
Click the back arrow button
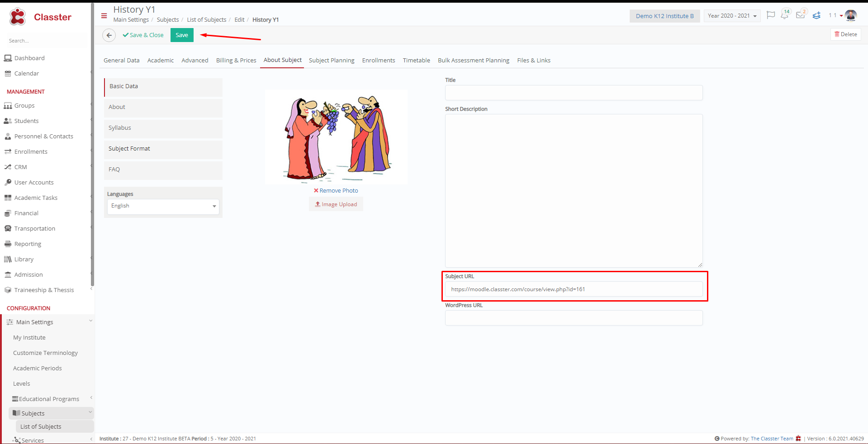[109, 35]
